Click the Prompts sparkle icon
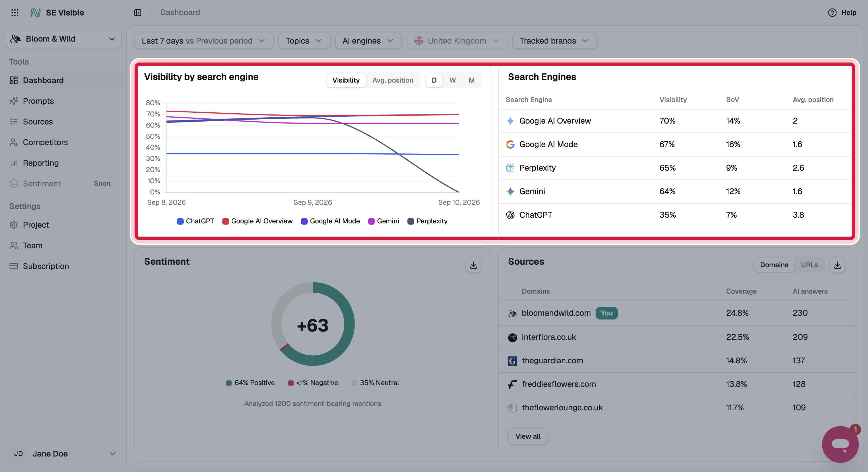Screen dimensions: 868x472 (14, 101)
